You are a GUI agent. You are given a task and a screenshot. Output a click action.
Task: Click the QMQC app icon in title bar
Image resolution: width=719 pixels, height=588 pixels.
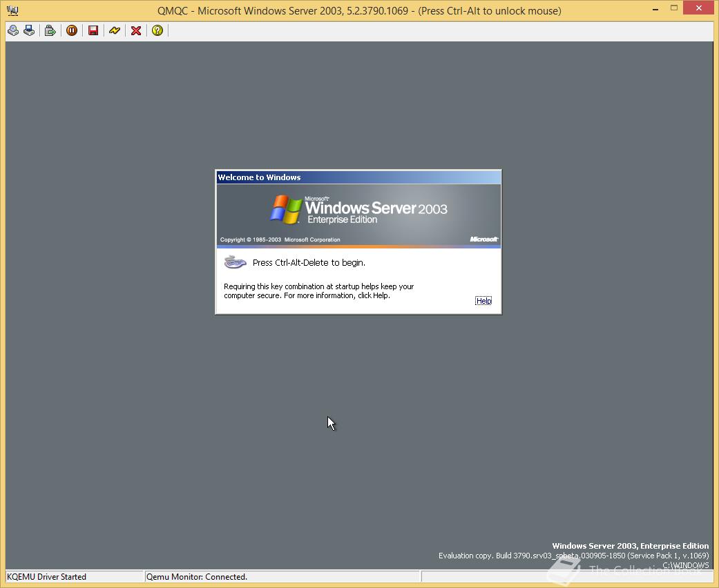click(x=13, y=10)
